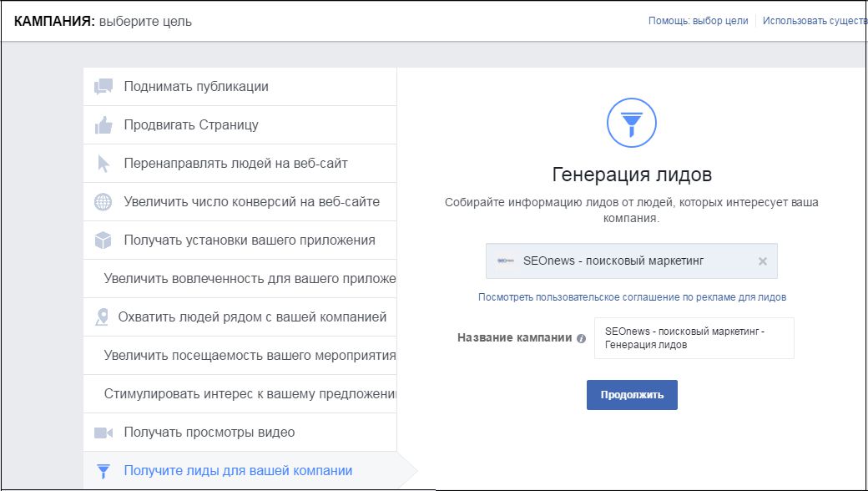The image size is (868, 491).
Task: Select objective Получать просмотры видео
Action: tap(240, 433)
